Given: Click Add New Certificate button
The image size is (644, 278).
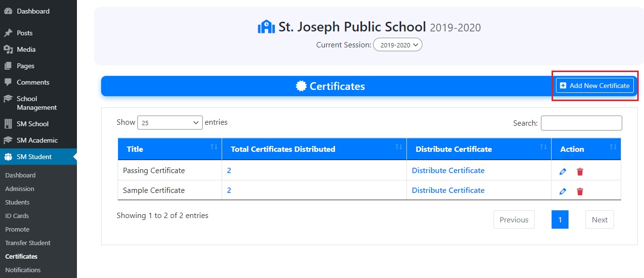Looking at the screenshot, I should [x=595, y=86].
